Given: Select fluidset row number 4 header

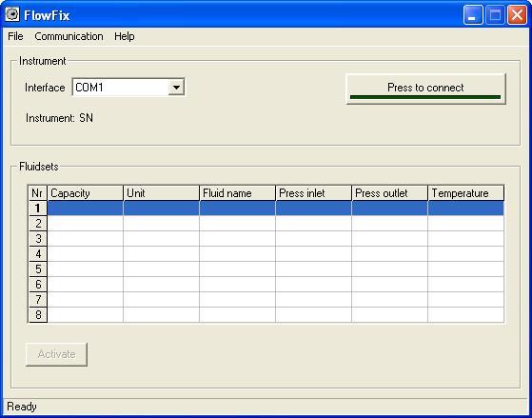Looking at the screenshot, I should [38, 254].
